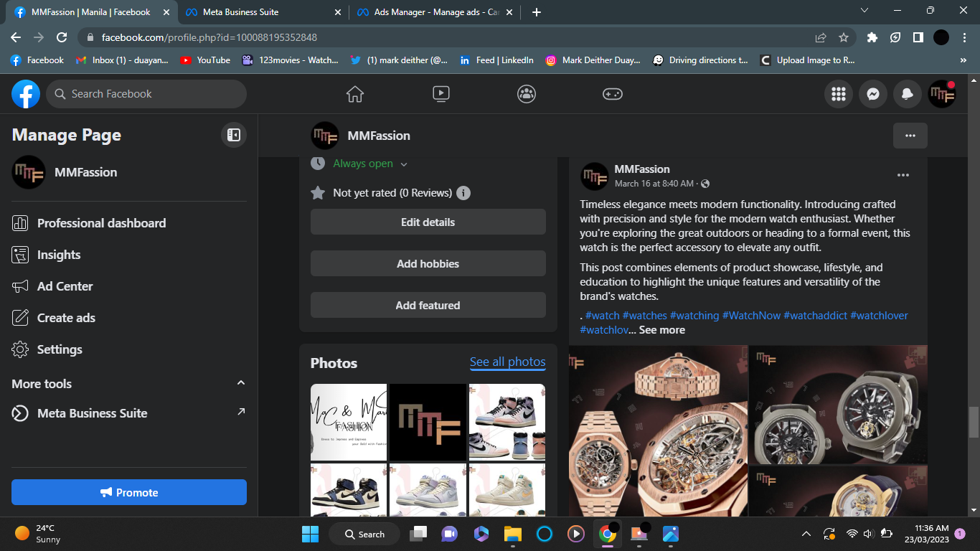Open the MMFassion page name in sidebar
980x551 pixels.
pyautogui.click(x=86, y=172)
